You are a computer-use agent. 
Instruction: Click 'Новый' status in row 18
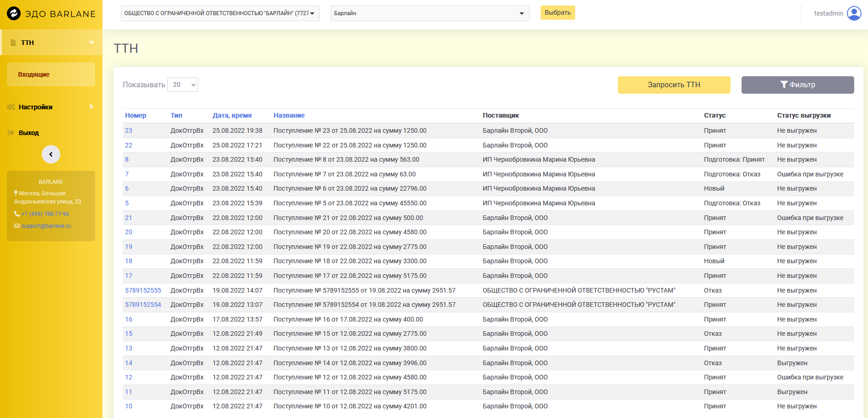point(714,261)
